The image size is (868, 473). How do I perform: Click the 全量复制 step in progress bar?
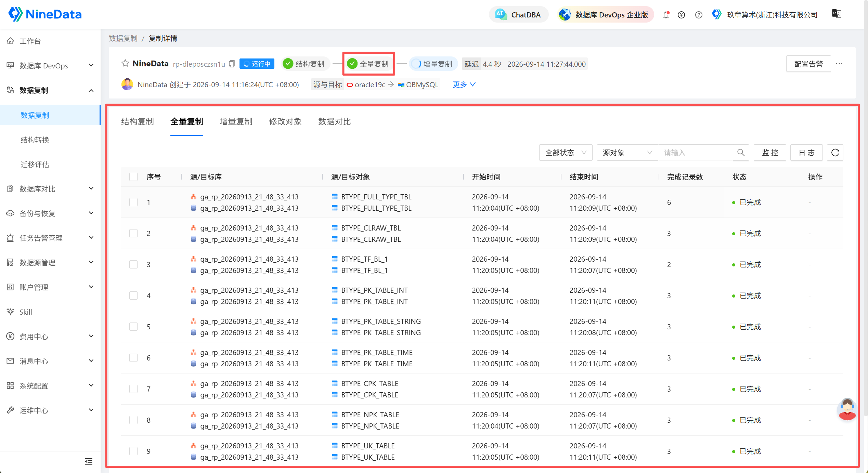pyautogui.click(x=368, y=64)
